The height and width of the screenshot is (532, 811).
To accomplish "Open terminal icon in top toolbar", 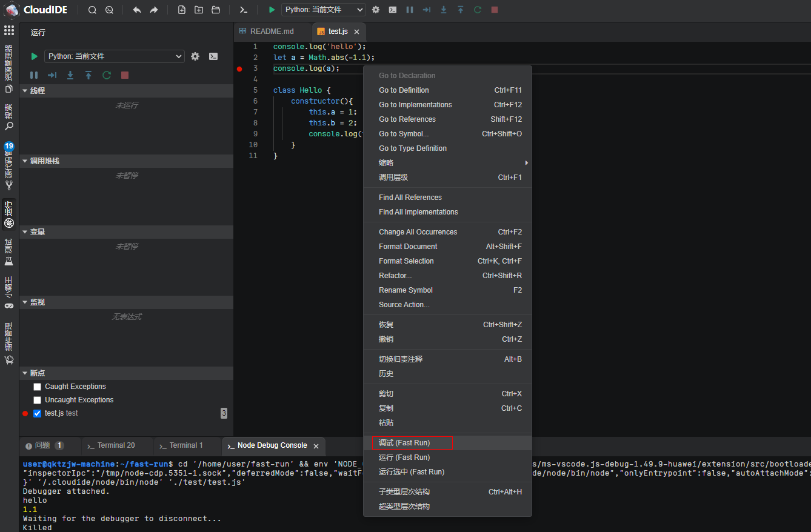I will 243,10.
